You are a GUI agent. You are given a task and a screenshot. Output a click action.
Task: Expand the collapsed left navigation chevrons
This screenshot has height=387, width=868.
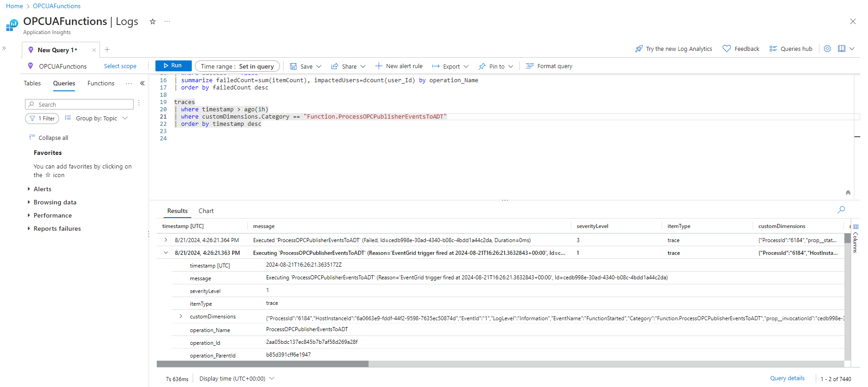tap(4, 48)
